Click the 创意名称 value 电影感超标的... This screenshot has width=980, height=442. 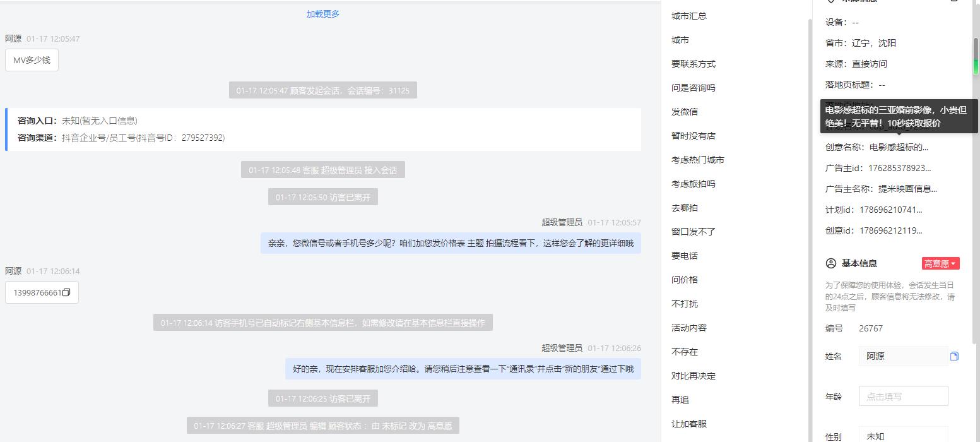click(x=899, y=147)
